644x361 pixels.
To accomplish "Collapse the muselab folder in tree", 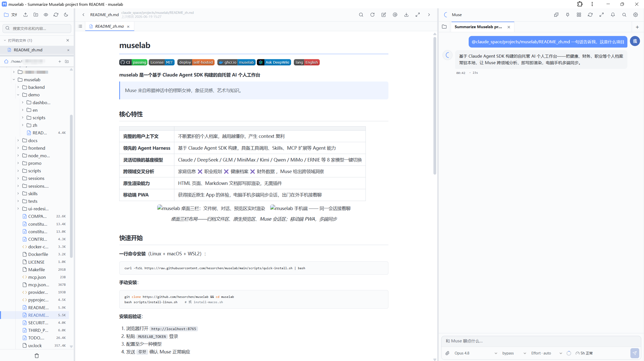I will coord(14,79).
